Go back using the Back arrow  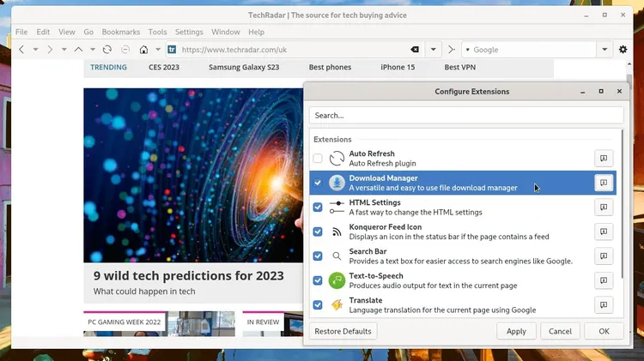pyautogui.click(x=21, y=50)
